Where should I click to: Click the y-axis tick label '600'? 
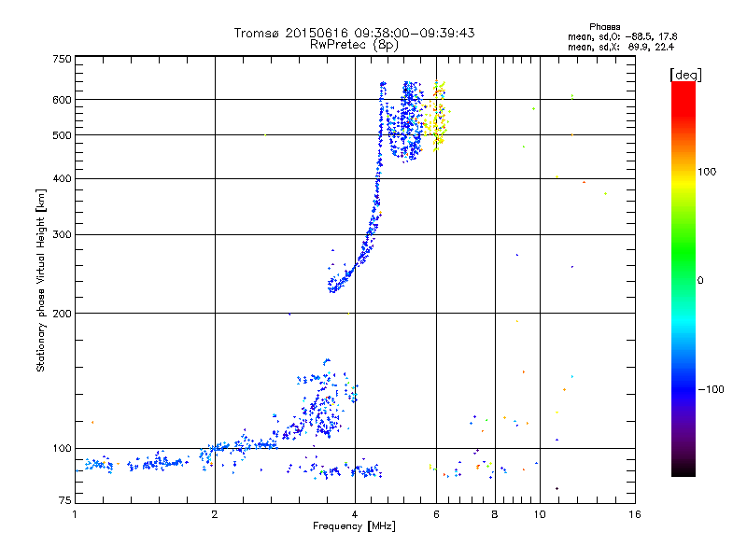click(63, 100)
